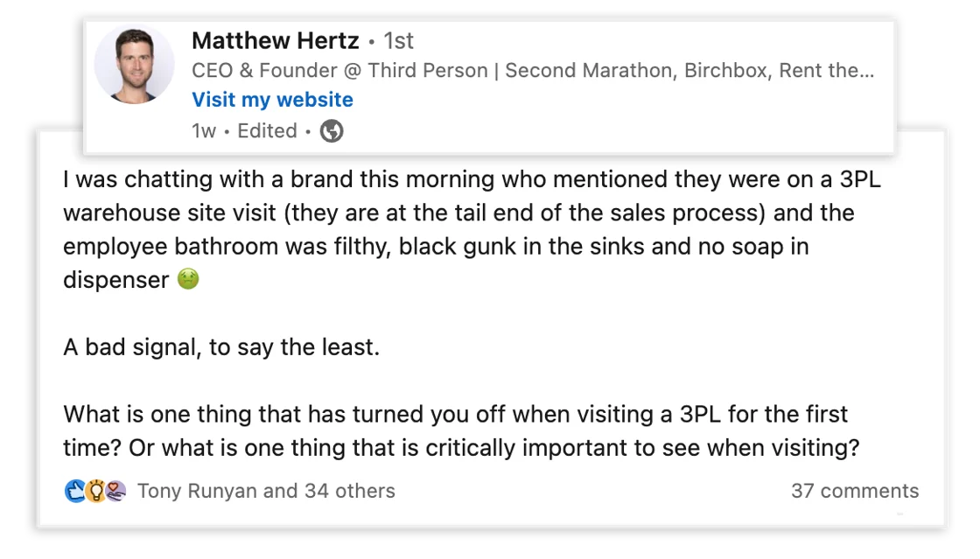Click the question about visiting a 3PL
980x559 pixels.
(459, 430)
